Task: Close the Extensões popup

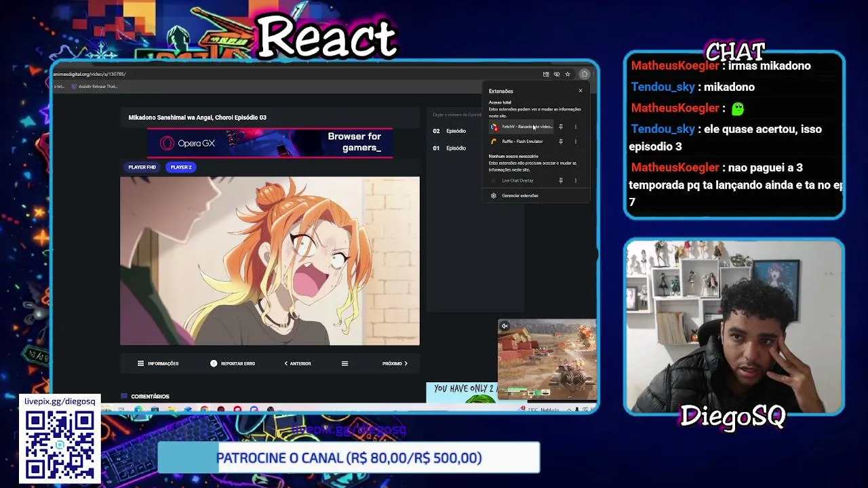Action: pyautogui.click(x=580, y=91)
